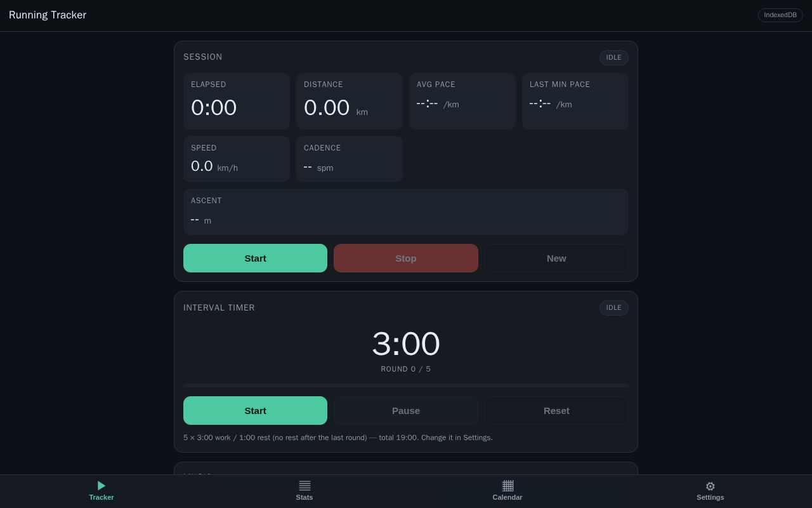This screenshot has height=508, width=812.
Task: Click the Ascent card
Action: coord(406,212)
